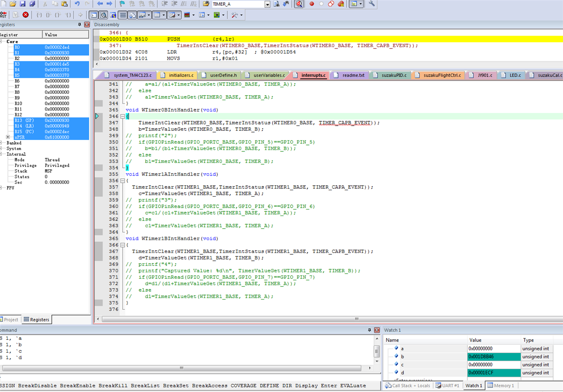Click the Kill All Breakpoints icon
Image resolution: width=563 pixels, height=392 pixels.
coord(341,4)
